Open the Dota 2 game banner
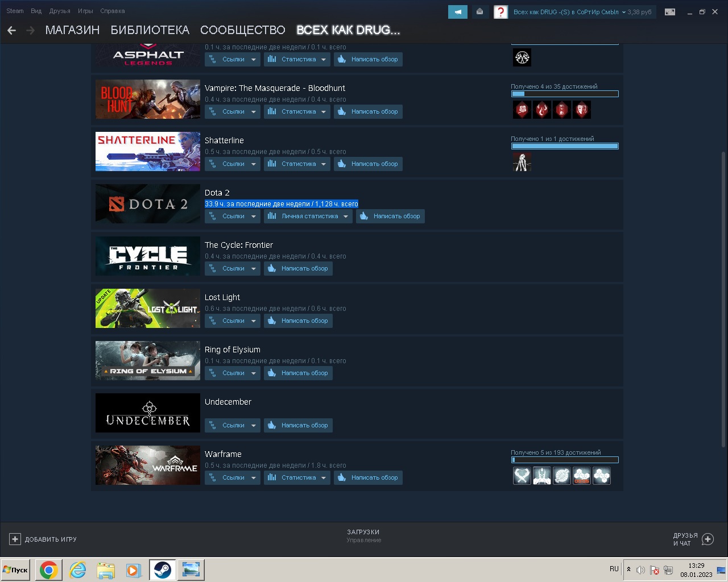This screenshot has width=728, height=582. pos(148,203)
